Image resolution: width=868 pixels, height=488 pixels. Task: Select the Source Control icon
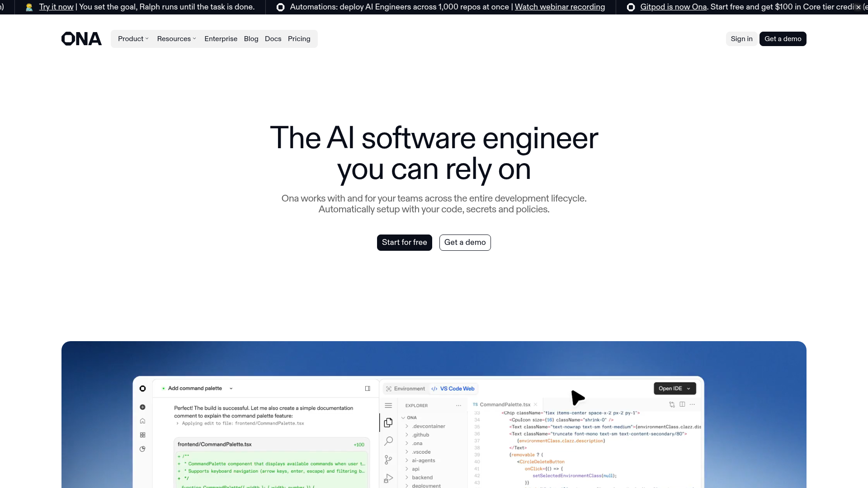point(388,460)
